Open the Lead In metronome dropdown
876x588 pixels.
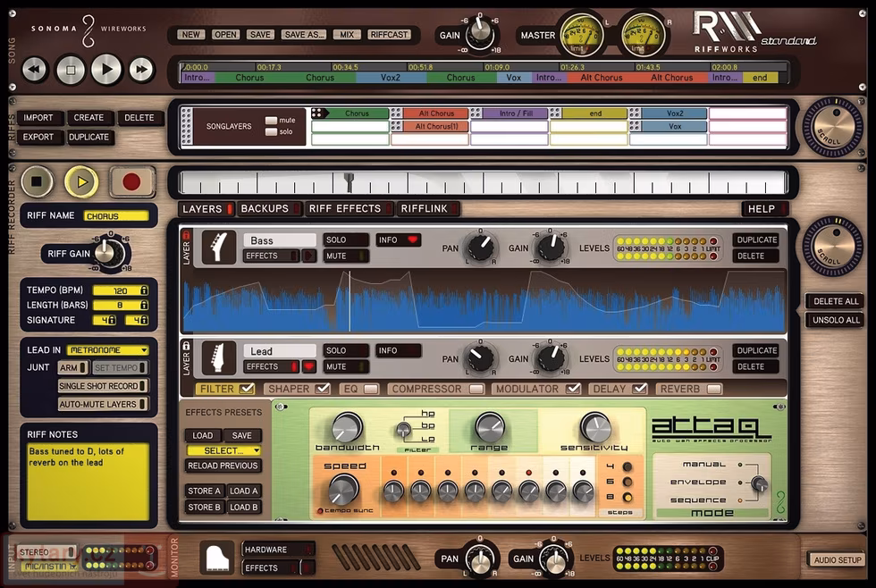[x=116, y=350]
